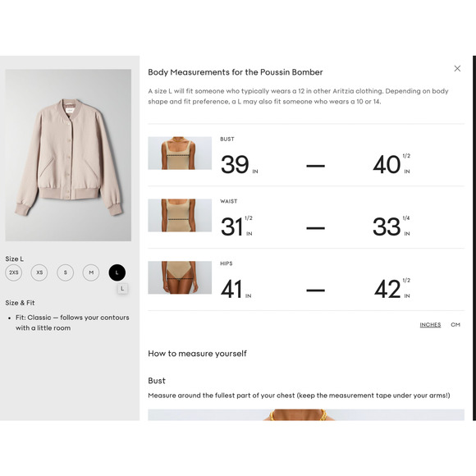Viewport: 476px width, 476px height.
Task: Click the hips 42 1/2 IN value
Action: [392, 289]
